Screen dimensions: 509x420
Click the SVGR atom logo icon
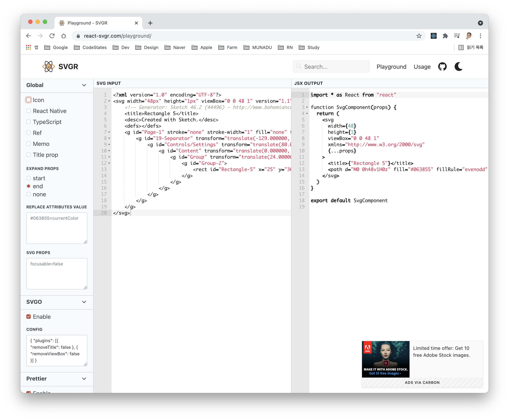point(48,67)
